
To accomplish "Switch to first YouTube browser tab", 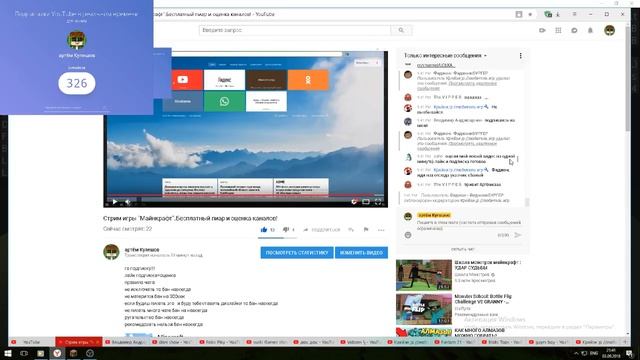I will tap(31, 342).
